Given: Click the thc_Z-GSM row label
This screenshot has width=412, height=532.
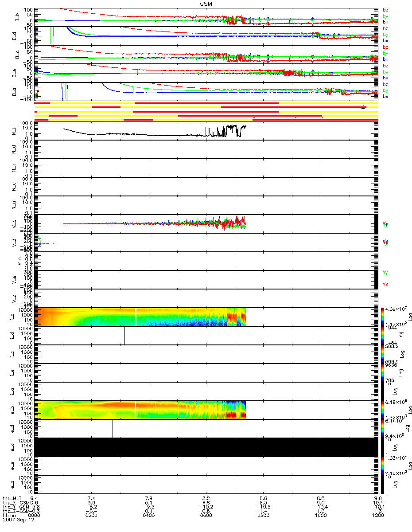Looking at the screenshot, I should tap(16, 512).
